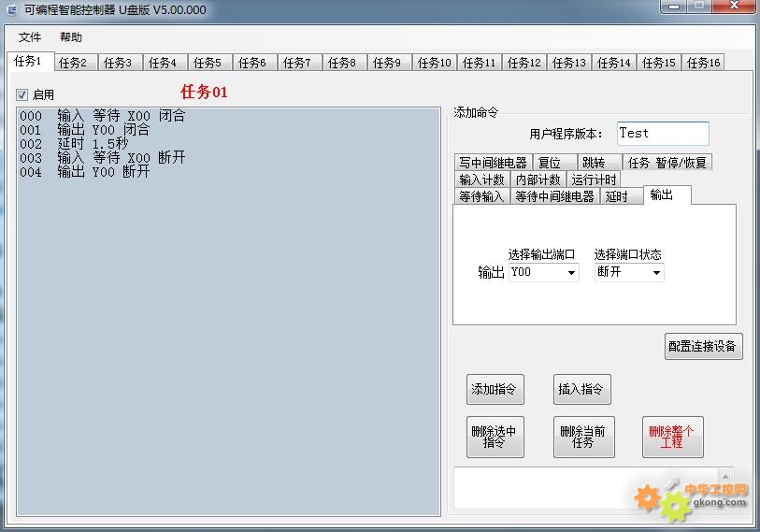
Task: Switch to the 任务6 tab
Action: coord(255,63)
